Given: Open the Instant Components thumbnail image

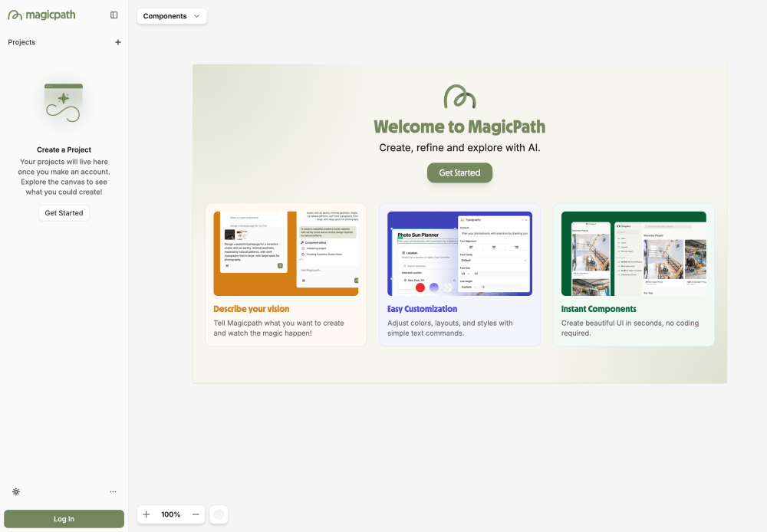Looking at the screenshot, I should pyautogui.click(x=634, y=254).
